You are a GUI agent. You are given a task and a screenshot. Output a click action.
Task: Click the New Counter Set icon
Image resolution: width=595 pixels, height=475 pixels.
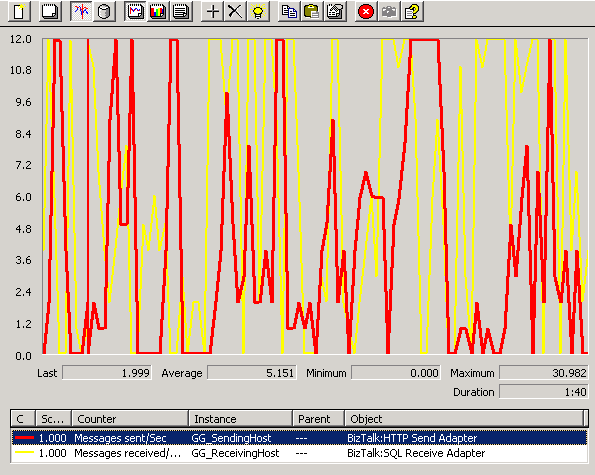(x=19, y=12)
